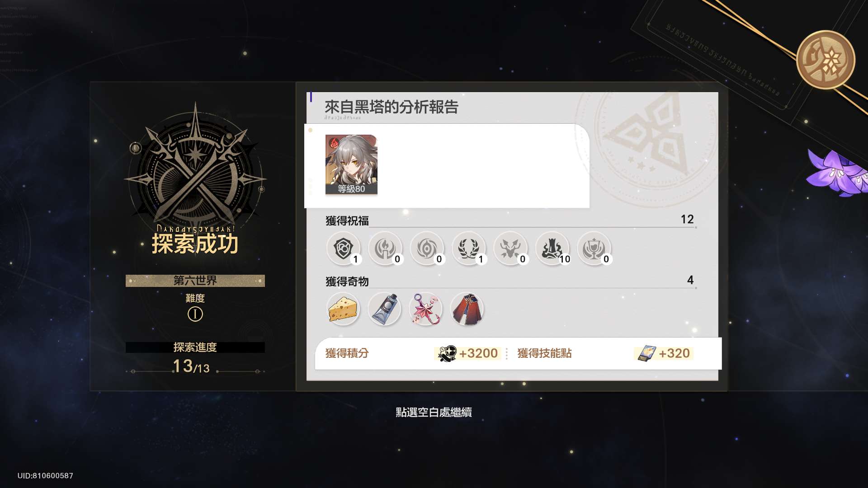Select the red cloak curio icon

coord(467,309)
